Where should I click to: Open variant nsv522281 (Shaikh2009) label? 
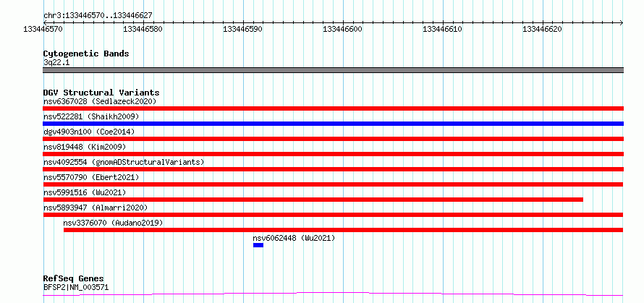[x=91, y=116]
